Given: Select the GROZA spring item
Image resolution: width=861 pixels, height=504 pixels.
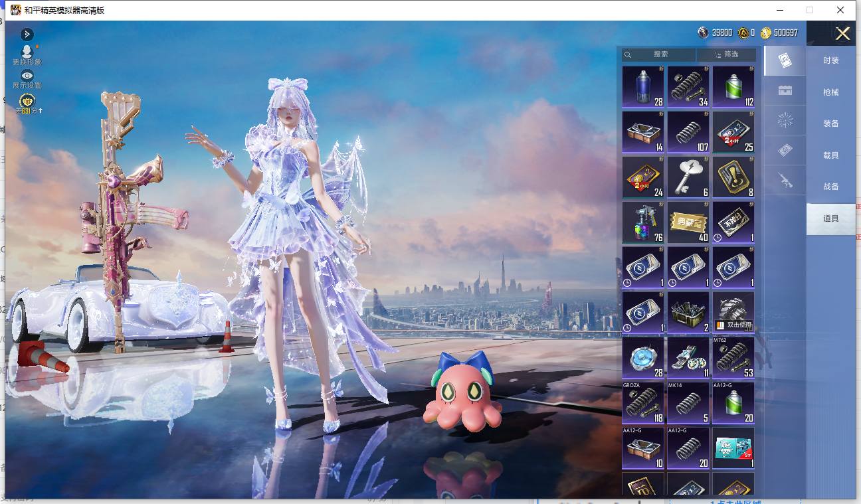Looking at the screenshot, I should click(643, 403).
